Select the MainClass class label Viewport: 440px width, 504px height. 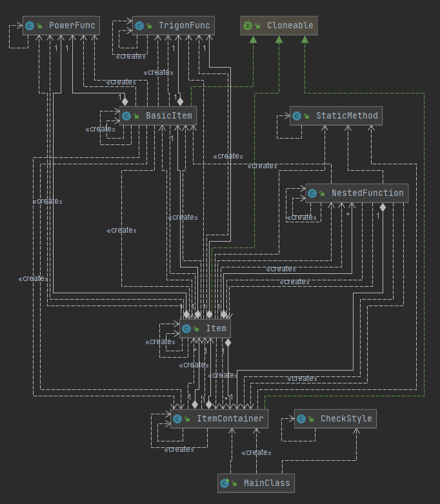coord(267,483)
